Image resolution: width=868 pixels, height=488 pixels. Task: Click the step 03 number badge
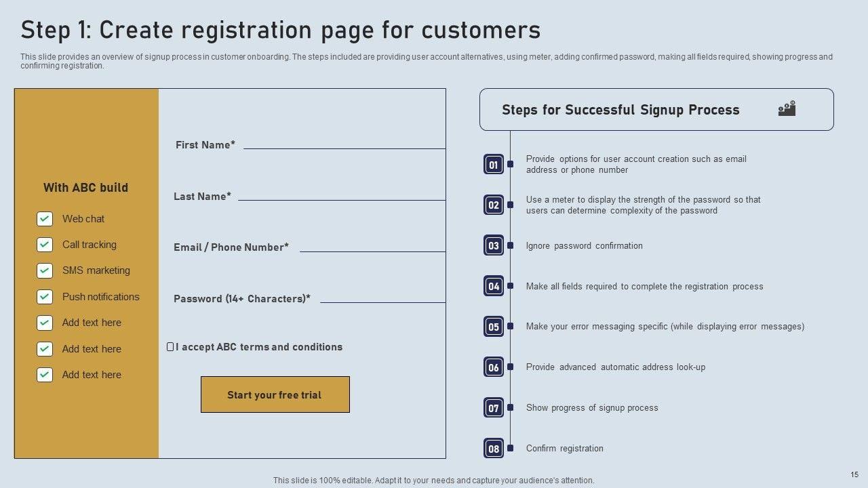(494, 245)
